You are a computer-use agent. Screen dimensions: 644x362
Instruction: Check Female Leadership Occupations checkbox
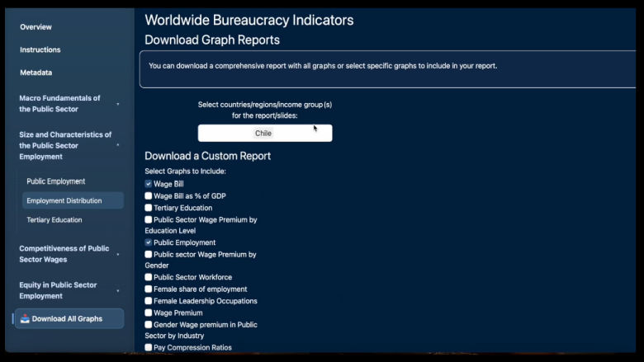149,300
